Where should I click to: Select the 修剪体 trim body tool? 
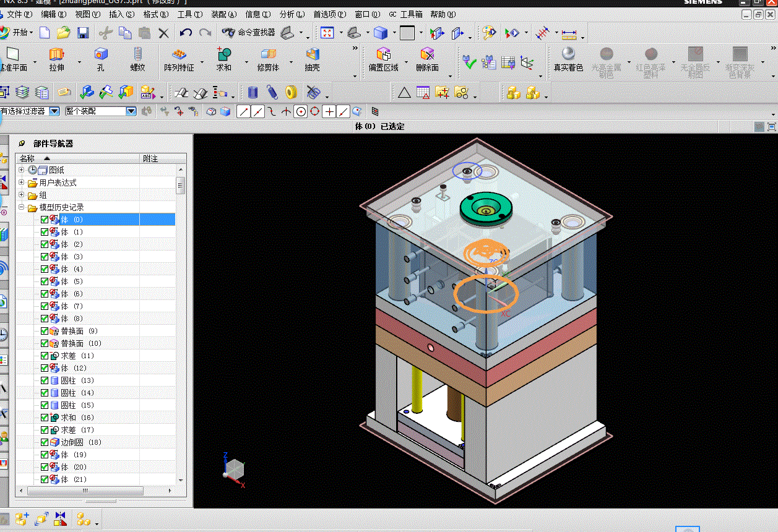pyautogui.click(x=268, y=59)
